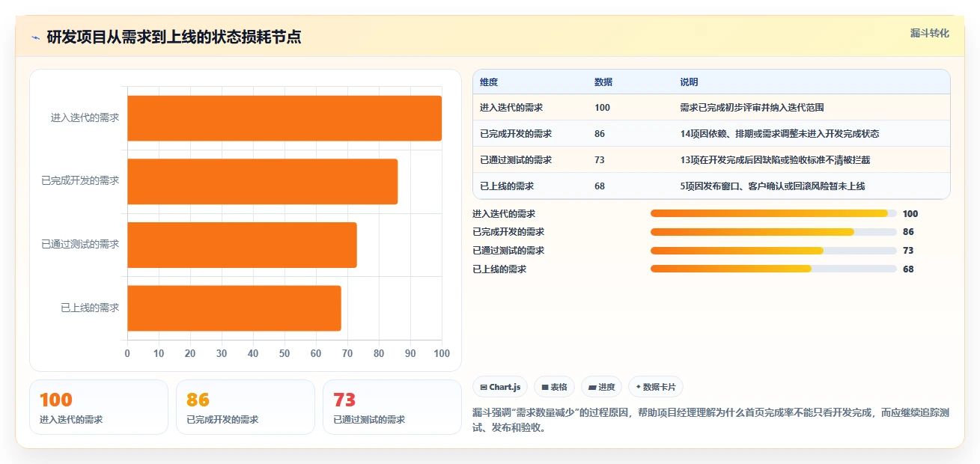The width and height of the screenshot is (980, 464).
Task: Click table data value 86
Action: click(600, 134)
